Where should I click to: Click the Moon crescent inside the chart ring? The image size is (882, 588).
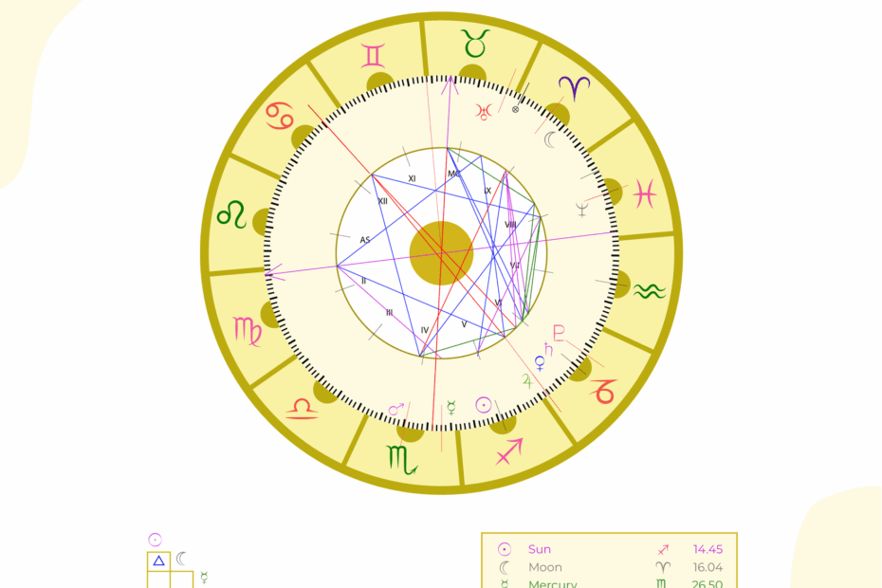550,139
